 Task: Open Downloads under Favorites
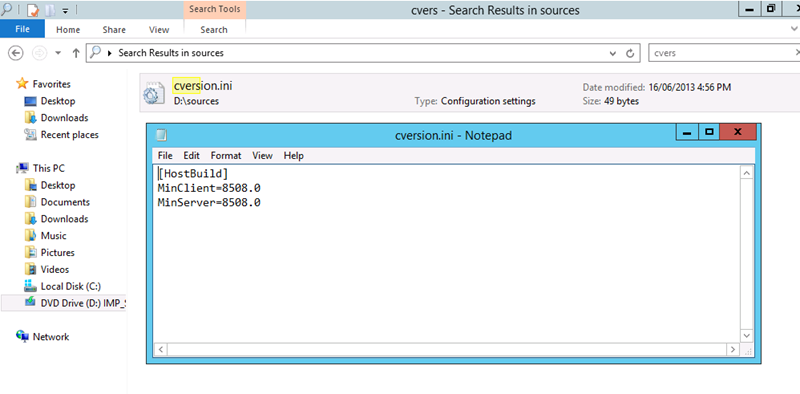(x=64, y=118)
